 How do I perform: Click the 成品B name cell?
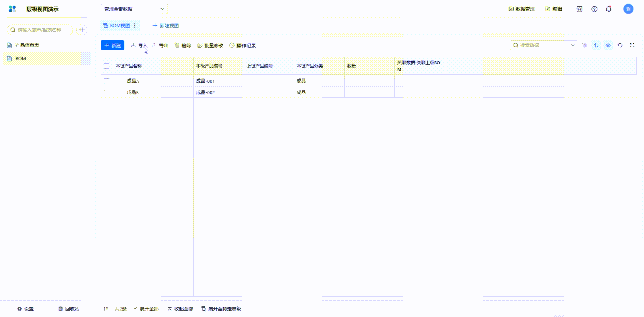153,93
